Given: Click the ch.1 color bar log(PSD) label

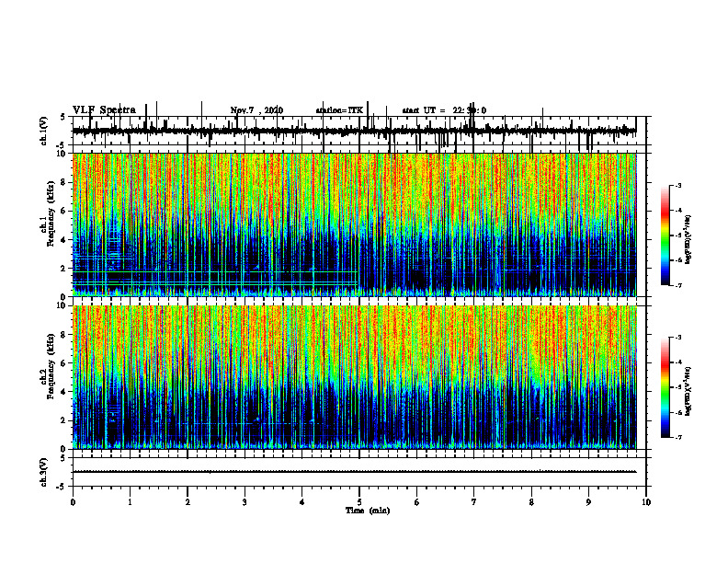Looking at the screenshot, I should [x=688, y=240].
